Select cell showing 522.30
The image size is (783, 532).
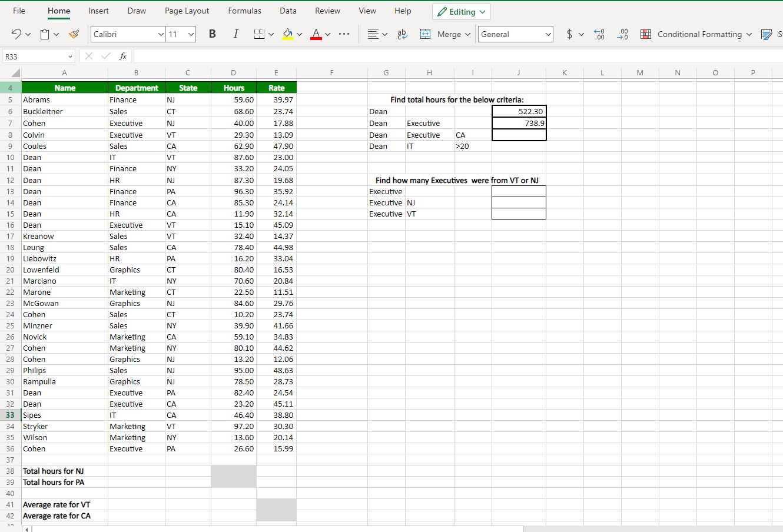tap(519, 111)
